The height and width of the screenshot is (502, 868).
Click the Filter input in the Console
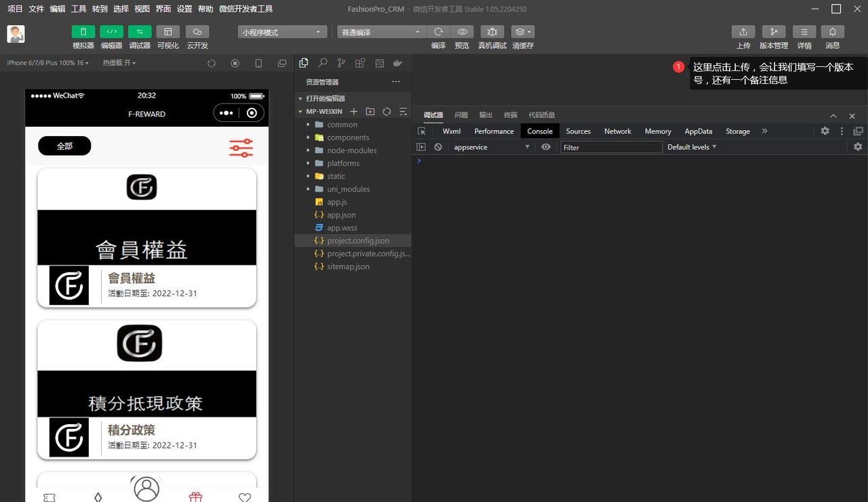coord(610,147)
